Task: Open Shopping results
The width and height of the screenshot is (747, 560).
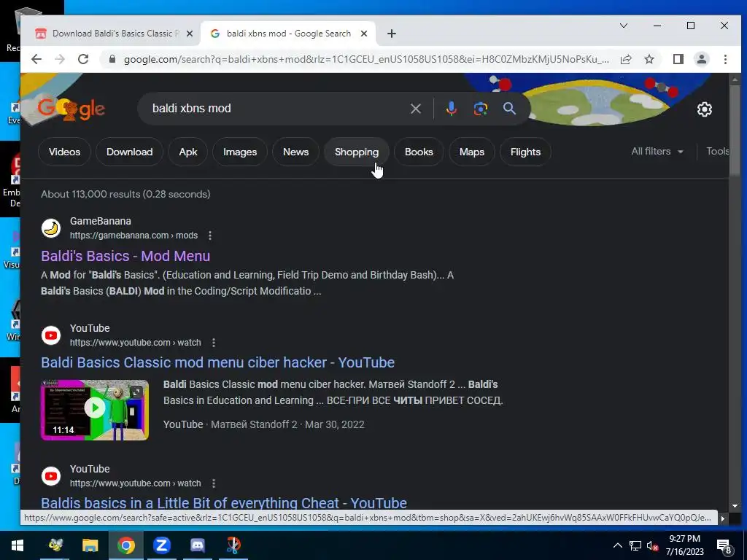Action: [356, 152]
